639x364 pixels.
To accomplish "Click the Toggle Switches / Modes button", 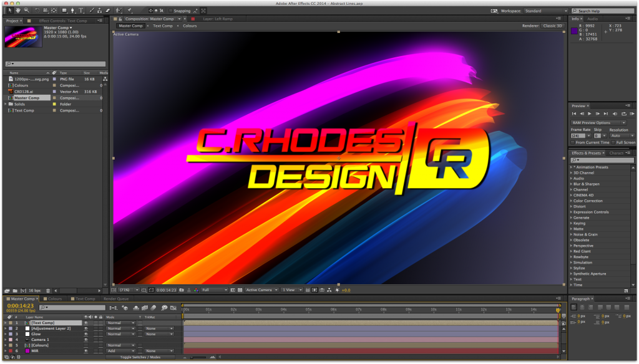I will (140, 357).
